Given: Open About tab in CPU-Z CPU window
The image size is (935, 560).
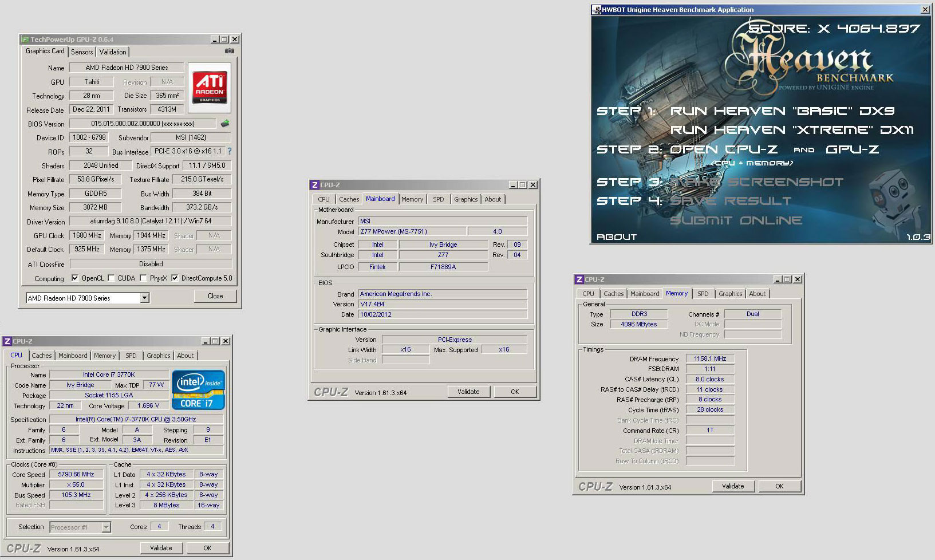Looking at the screenshot, I should [x=186, y=356].
